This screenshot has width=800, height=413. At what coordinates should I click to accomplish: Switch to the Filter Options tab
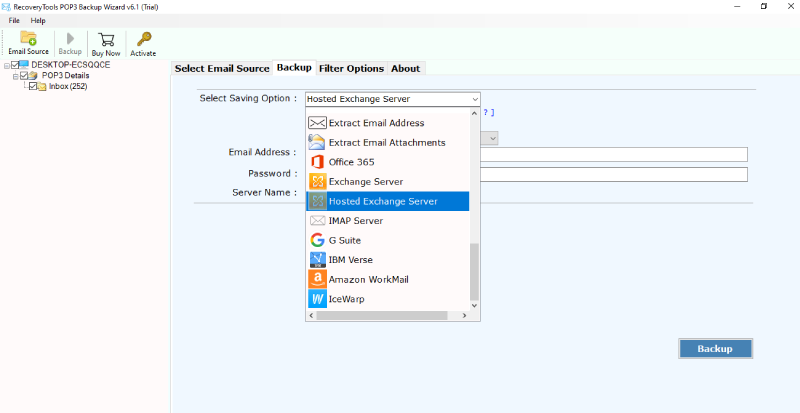(x=351, y=68)
